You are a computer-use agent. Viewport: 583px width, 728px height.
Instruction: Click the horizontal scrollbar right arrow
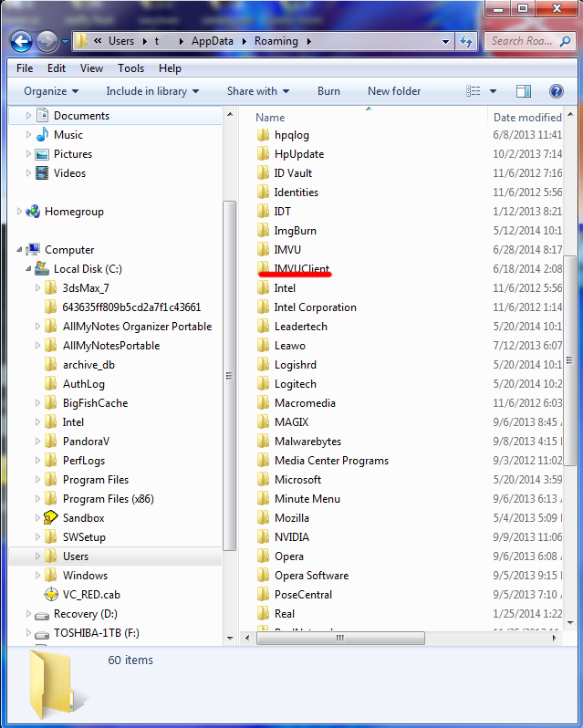click(x=554, y=638)
